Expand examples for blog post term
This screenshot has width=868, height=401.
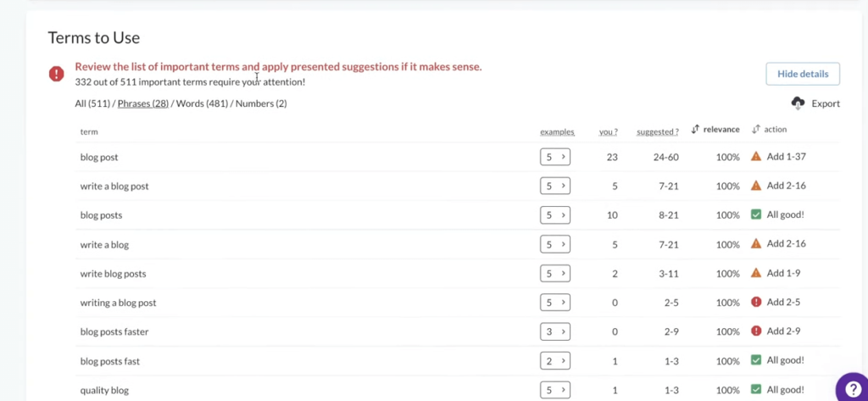[x=555, y=157]
